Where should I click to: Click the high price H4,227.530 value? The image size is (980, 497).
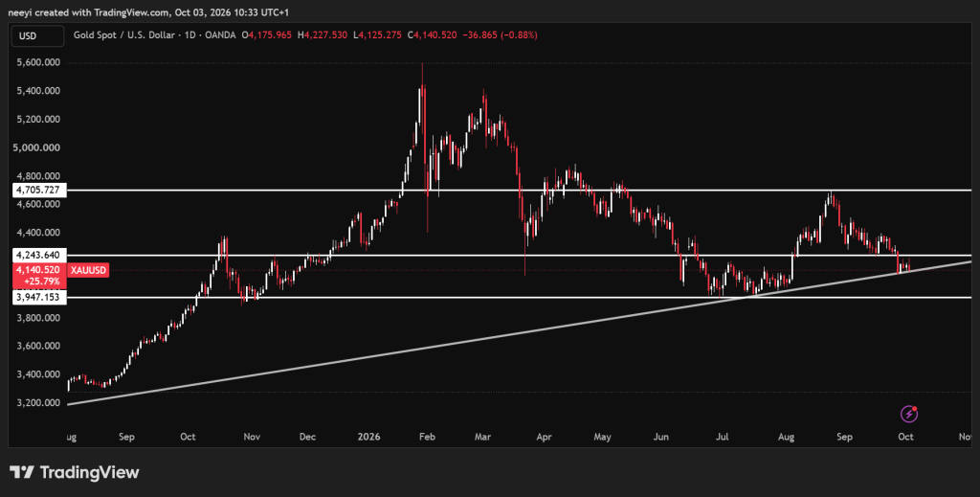[322, 35]
